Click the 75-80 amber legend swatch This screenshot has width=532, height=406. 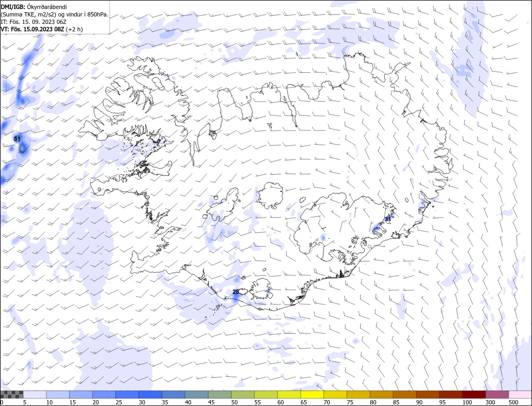[358, 394]
